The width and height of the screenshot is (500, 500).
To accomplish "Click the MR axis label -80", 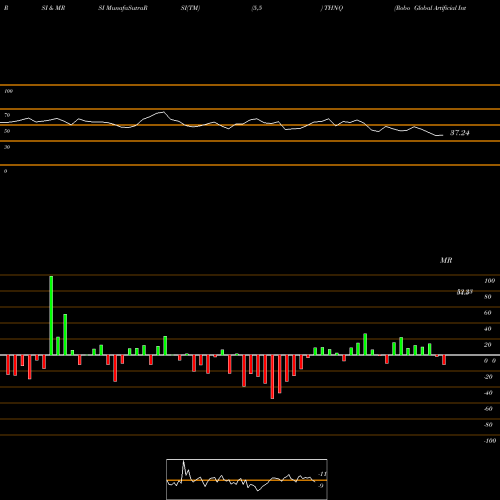I will pyautogui.click(x=488, y=425).
